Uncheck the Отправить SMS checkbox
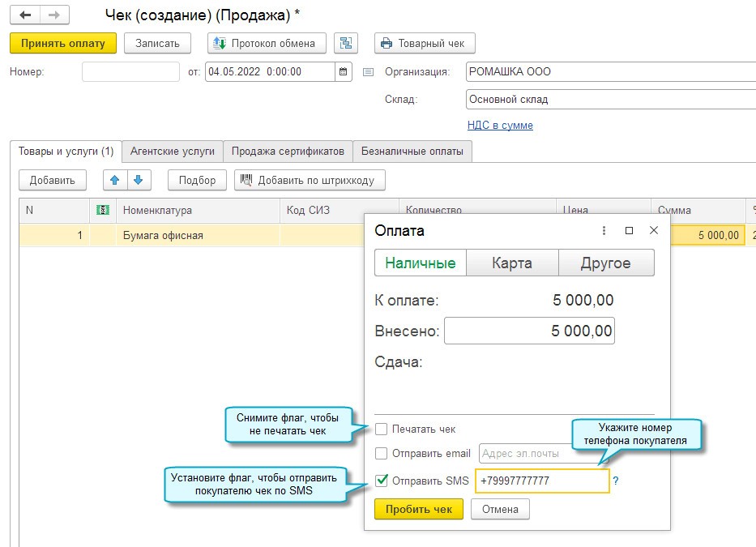The image size is (756, 547). [382, 481]
